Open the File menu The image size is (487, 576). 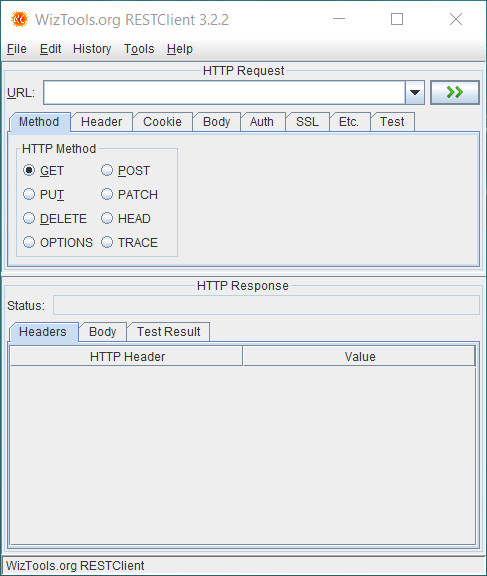pyautogui.click(x=17, y=49)
